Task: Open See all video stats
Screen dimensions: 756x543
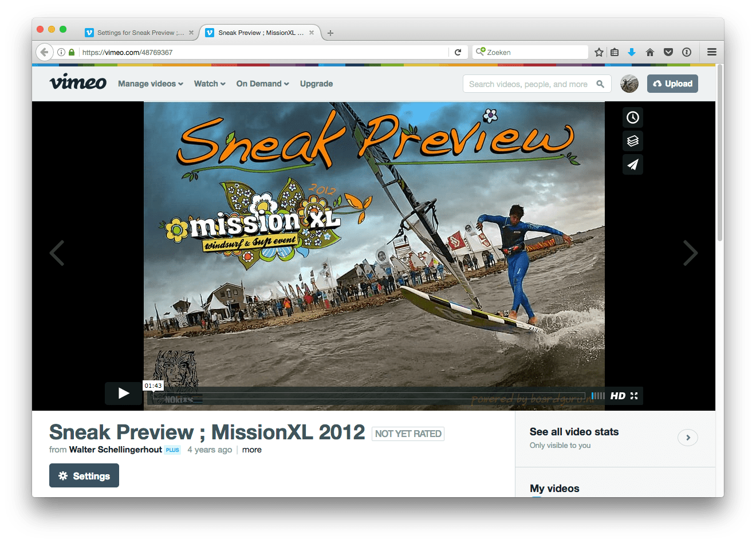Action: click(x=574, y=432)
